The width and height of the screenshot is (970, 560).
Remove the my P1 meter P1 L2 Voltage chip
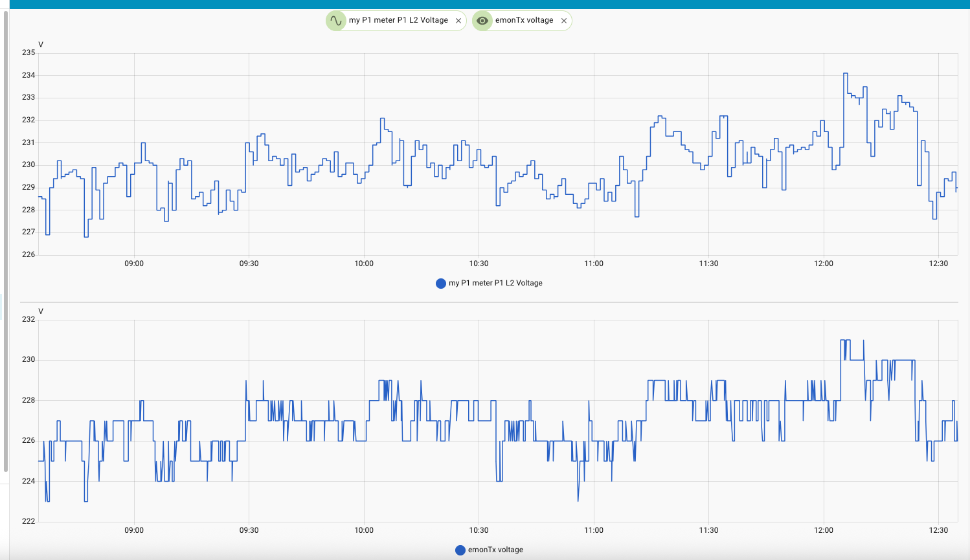[x=458, y=21]
